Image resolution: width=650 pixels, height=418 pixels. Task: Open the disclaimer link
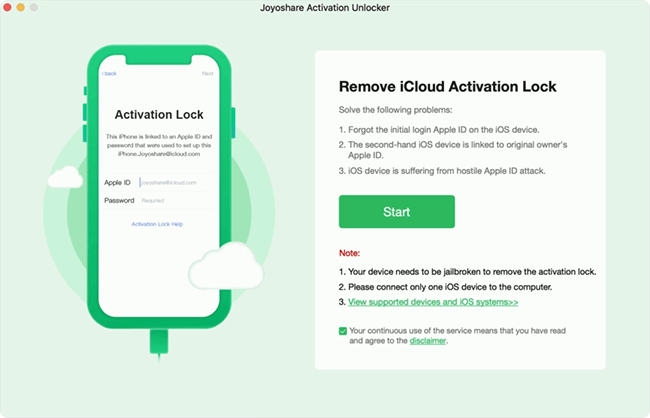click(427, 341)
